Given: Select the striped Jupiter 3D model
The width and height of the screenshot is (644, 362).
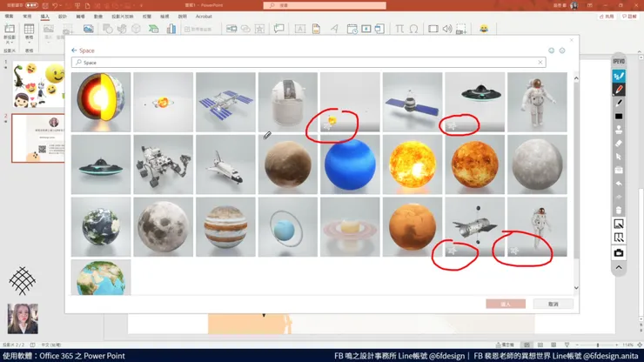Looking at the screenshot, I should pos(225,227).
